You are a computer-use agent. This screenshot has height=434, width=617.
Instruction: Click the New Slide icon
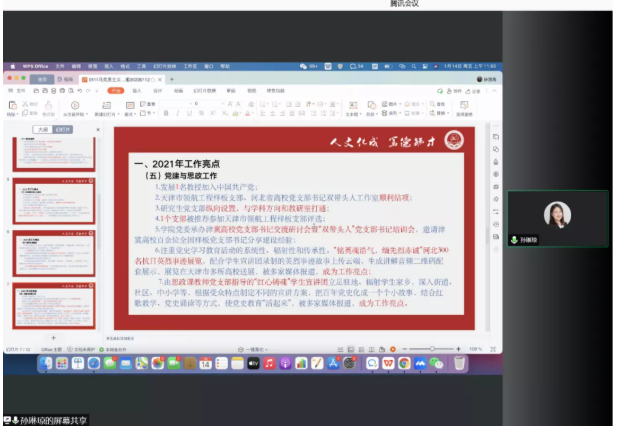tap(105, 105)
